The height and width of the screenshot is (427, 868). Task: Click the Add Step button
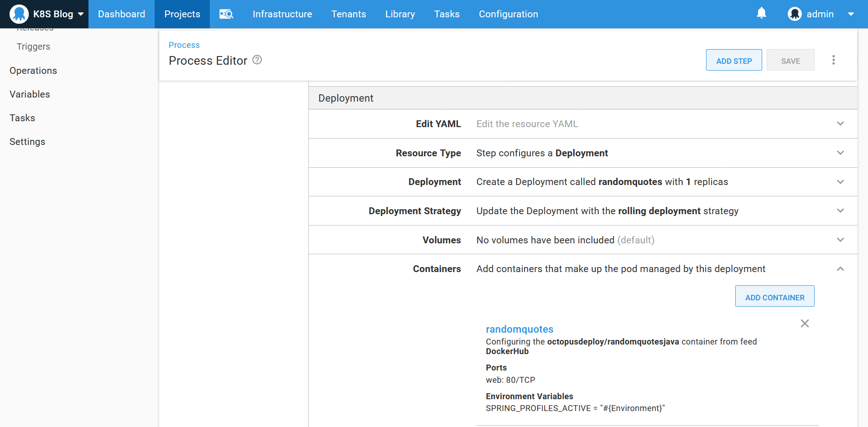click(733, 61)
